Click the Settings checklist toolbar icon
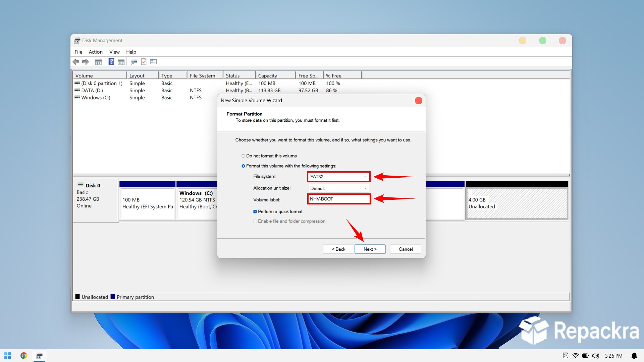 [x=154, y=62]
